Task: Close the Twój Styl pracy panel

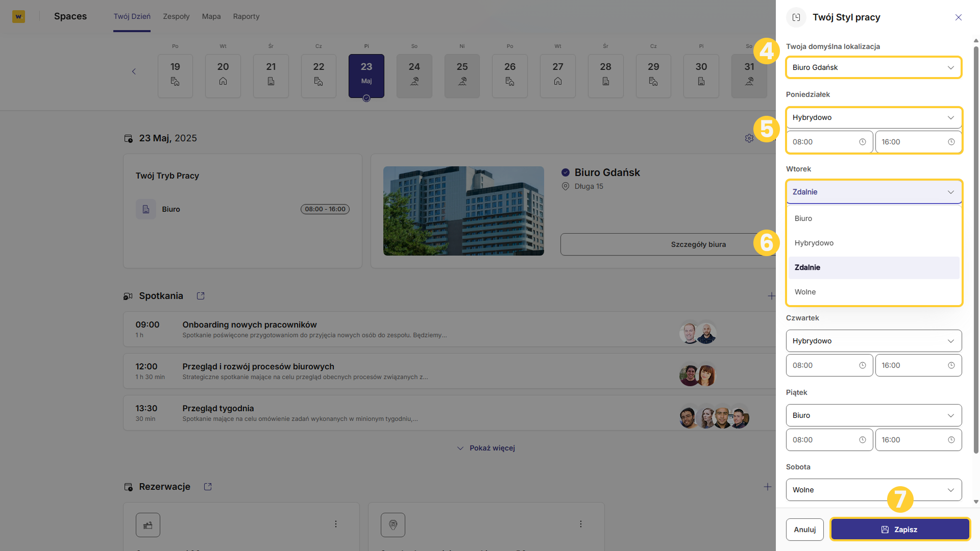Action: 959,17
